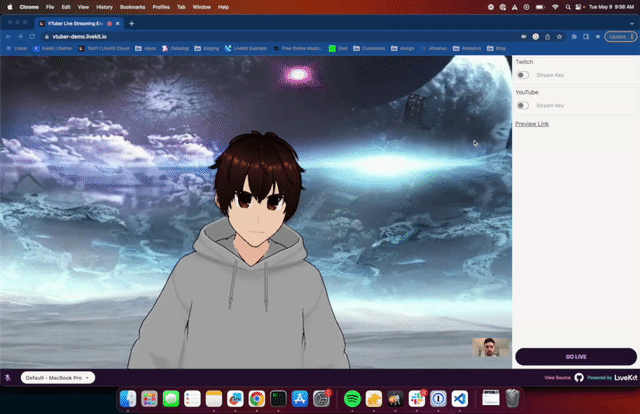640x414 pixels.
Task: Click the microphone icon at bottom left
Action: pos(8,377)
